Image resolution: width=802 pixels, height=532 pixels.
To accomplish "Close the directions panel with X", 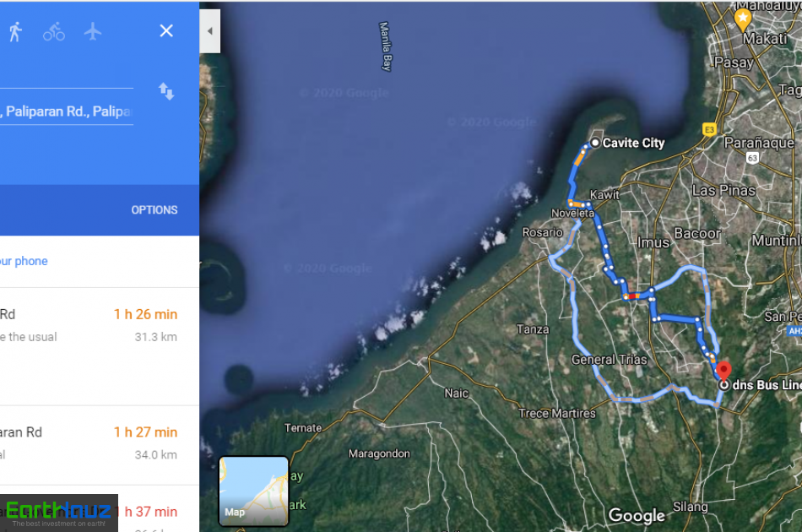I will pyautogui.click(x=166, y=30).
